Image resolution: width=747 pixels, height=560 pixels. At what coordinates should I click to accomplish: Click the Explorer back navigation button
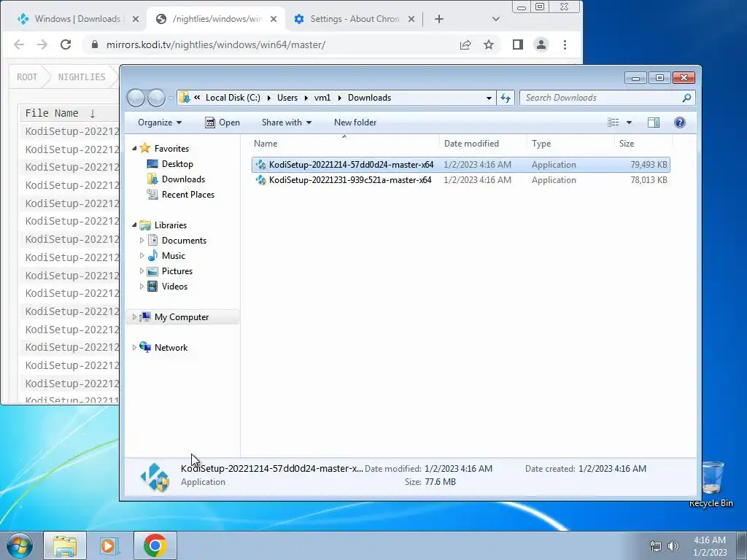point(136,98)
